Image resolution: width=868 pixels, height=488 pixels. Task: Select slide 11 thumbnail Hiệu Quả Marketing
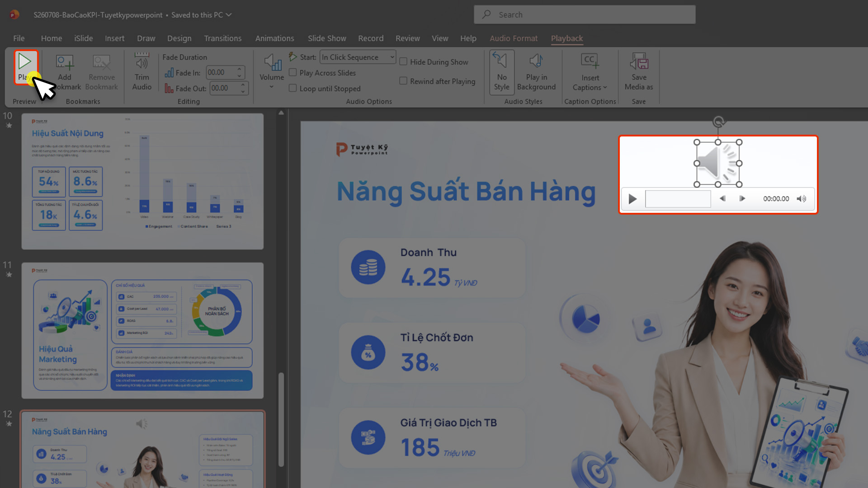tap(142, 330)
